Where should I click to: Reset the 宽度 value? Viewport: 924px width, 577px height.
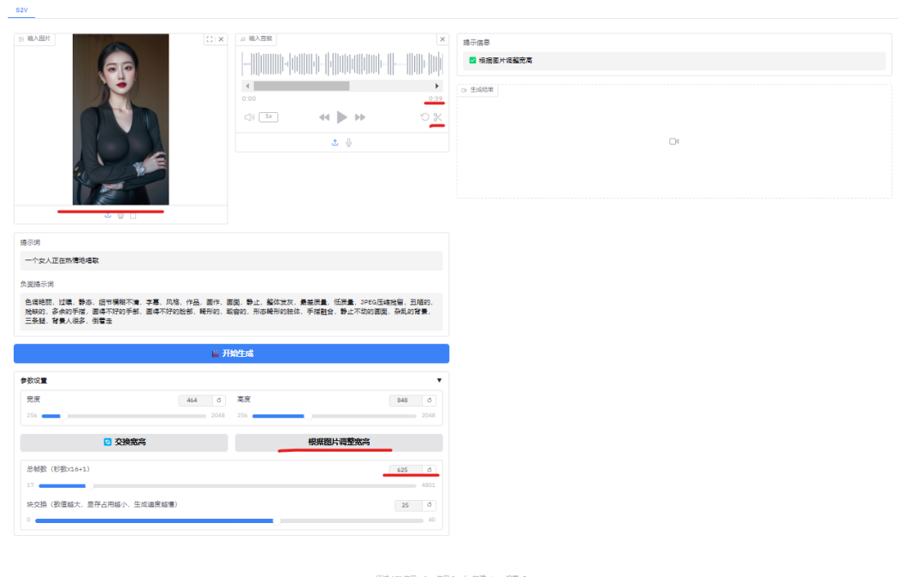219,400
